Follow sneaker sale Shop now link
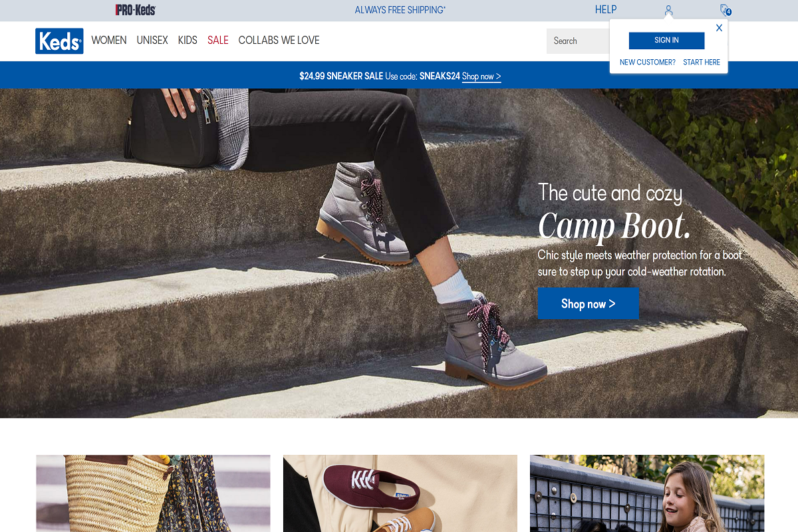The image size is (798, 532). [x=481, y=76]
